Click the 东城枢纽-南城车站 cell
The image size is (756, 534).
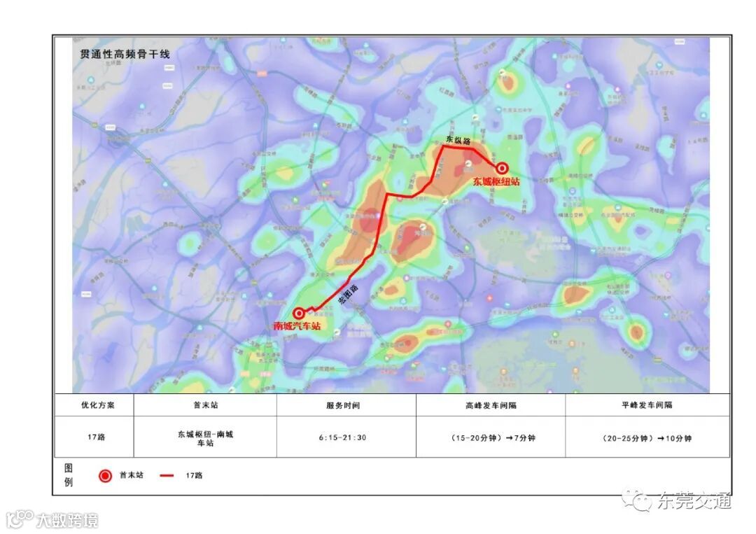tap(205, 438)
